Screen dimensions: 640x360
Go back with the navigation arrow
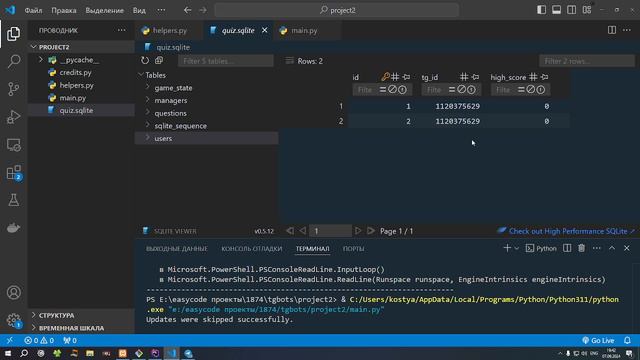click(187, 10)
